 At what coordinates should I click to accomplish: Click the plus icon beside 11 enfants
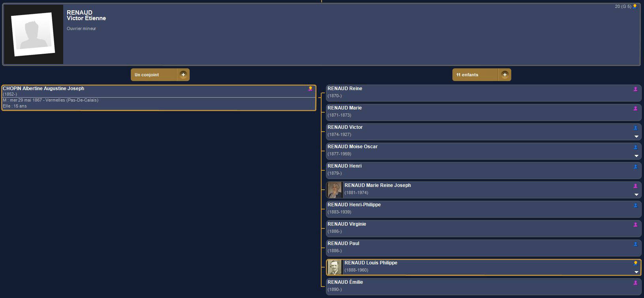tap(505, 75)
